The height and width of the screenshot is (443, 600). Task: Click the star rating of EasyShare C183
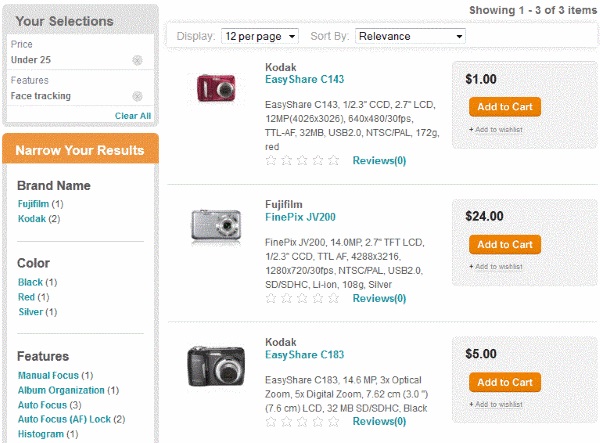pyautogui.click(x=302, y=421)
